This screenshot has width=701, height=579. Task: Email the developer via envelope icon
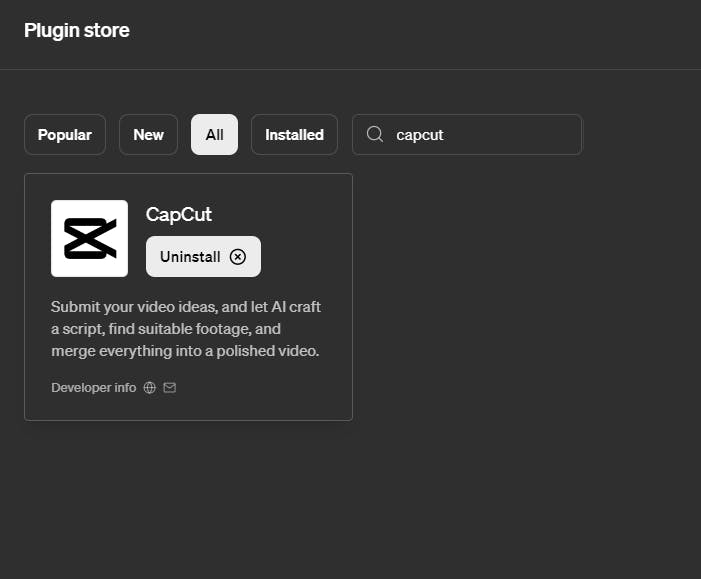pos(169,388)
